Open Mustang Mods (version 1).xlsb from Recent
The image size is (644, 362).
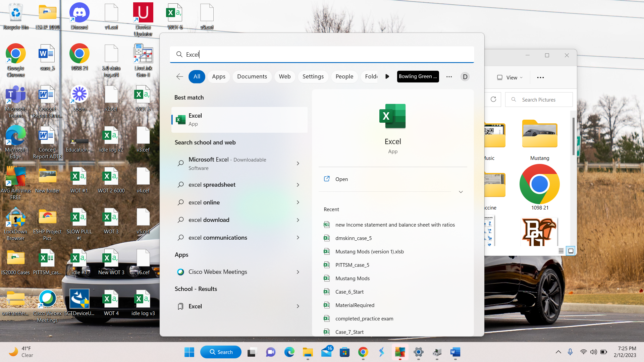[370, 251]
